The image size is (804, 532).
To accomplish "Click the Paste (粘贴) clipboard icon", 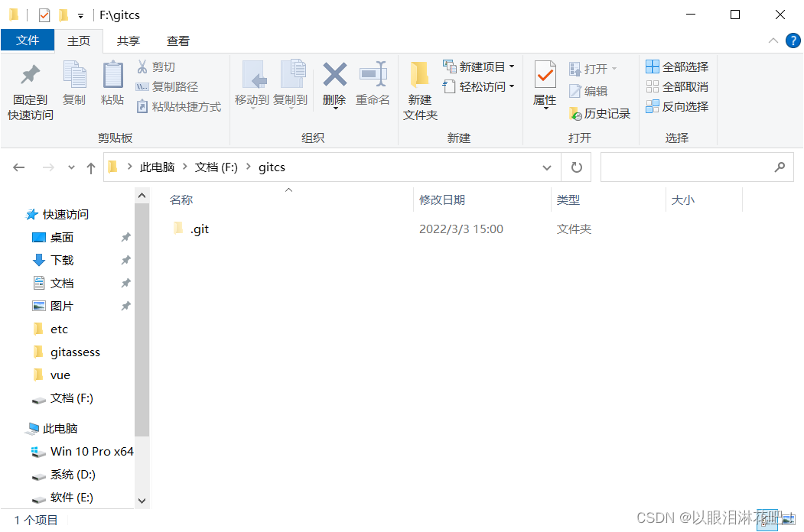I will 112,74.
